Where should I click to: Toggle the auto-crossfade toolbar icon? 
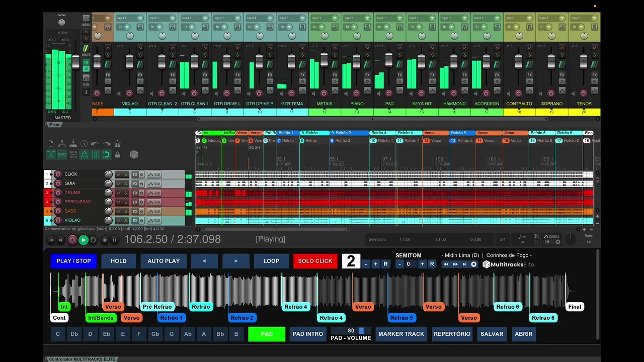[x=51, y=155]
